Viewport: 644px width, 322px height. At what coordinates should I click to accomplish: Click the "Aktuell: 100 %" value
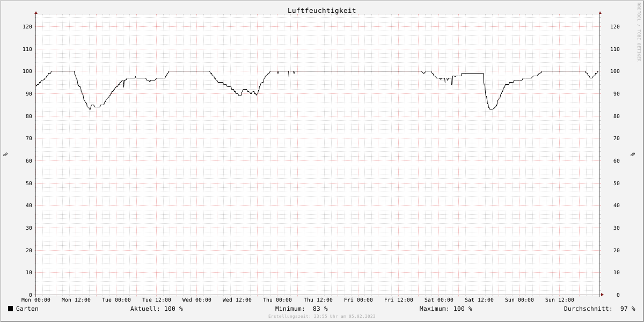pyautogui.click(x=157, y=309)
